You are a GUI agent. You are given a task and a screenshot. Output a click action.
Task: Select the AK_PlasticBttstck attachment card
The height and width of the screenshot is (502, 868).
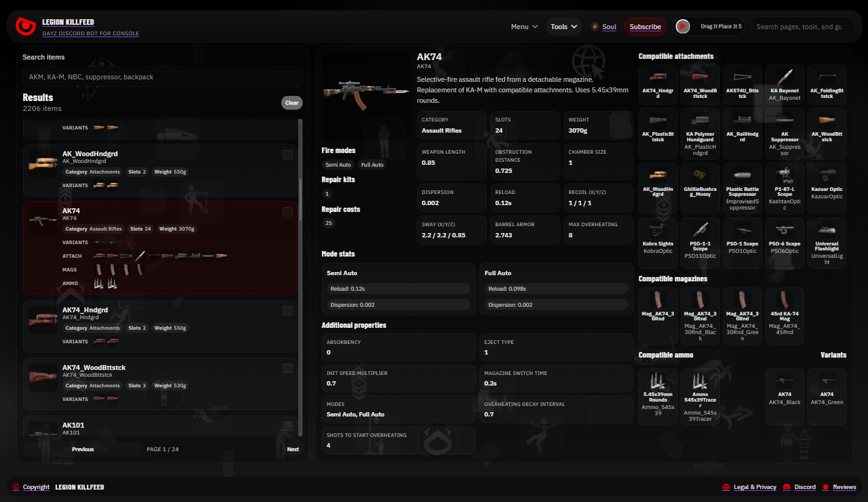pyautogui.click(x=658, y=133)
